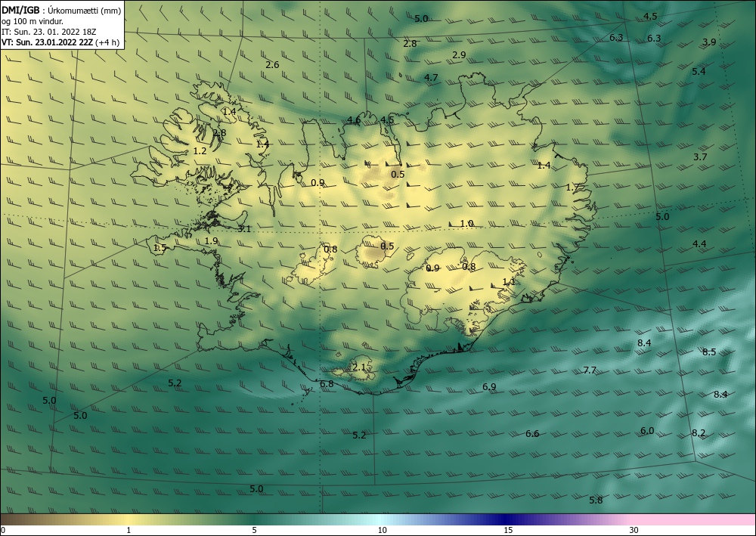
Task: Click the inland value 1.0
Action: tap(466, 224)
